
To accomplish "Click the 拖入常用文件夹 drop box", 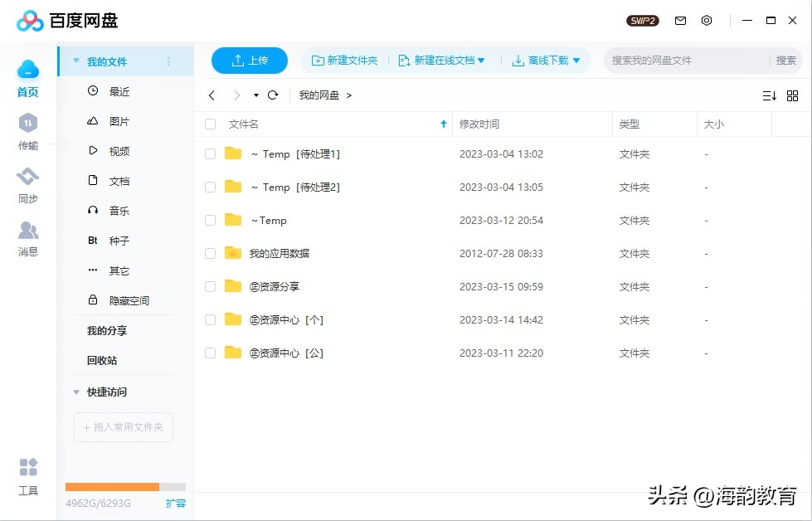I will pyautogui.click(x=124, y=427).
